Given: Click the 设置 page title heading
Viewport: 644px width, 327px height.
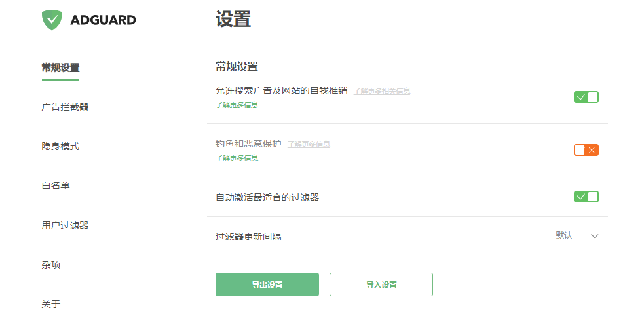Looking at the screenshot, I should (233, 19).
